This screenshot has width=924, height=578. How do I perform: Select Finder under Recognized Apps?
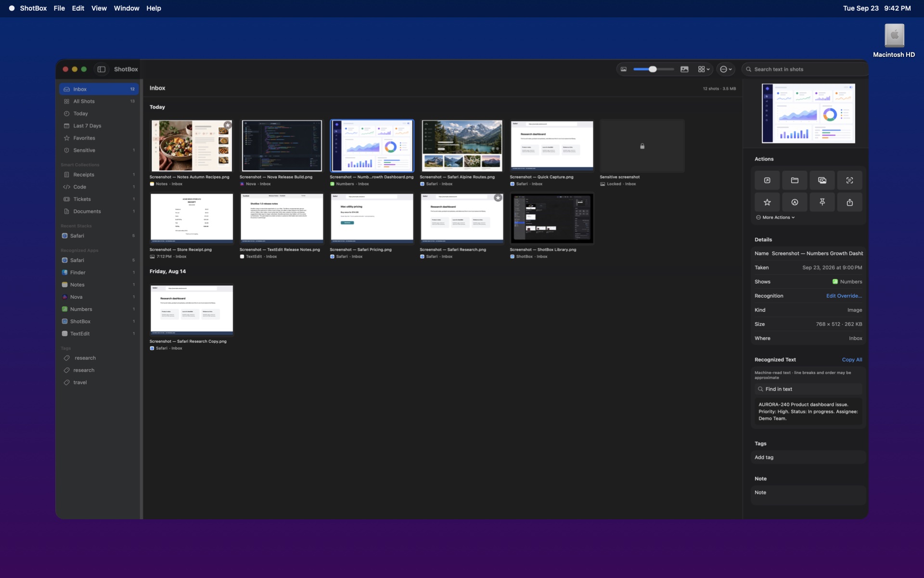99,273
